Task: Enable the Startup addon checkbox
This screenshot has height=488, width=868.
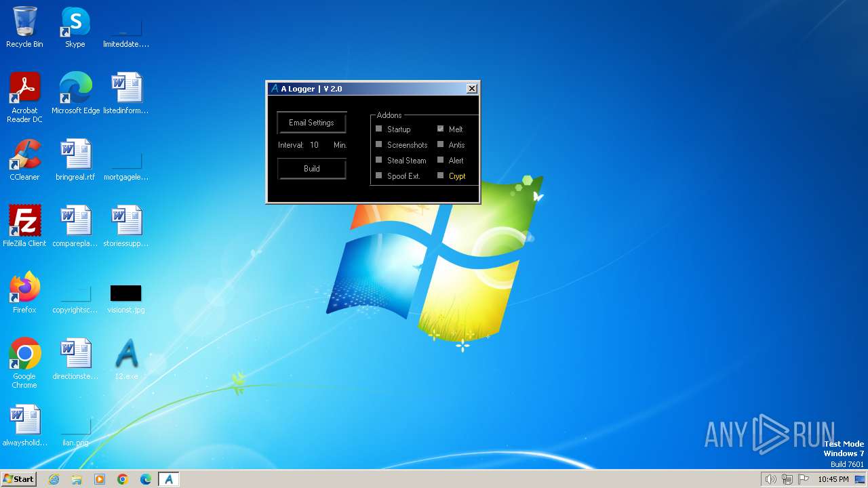Action: pyautogui.click(x=379, y=129)
